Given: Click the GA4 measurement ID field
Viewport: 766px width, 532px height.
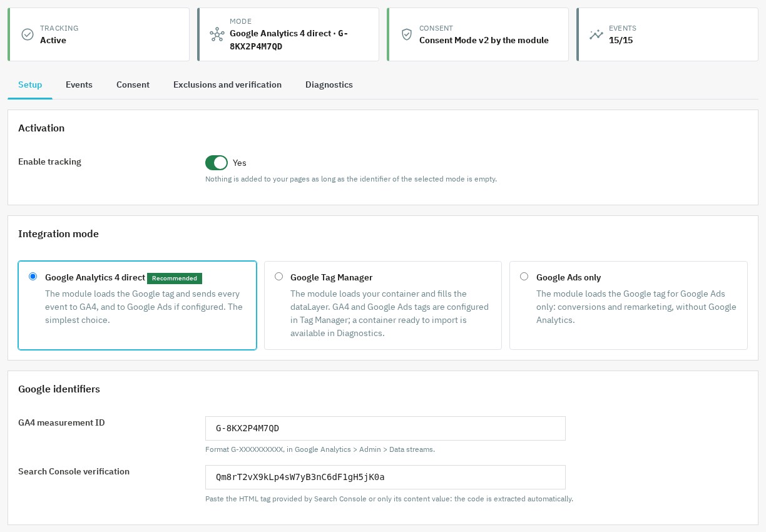Looking at the screenshot, I should coord(386,428).
